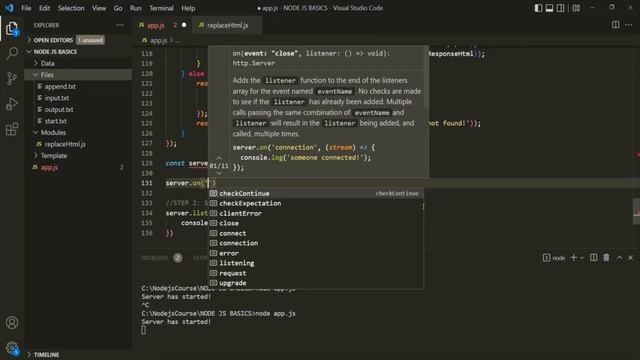Open Source Control view
This screenshot has height=360, width=640.
12,78
